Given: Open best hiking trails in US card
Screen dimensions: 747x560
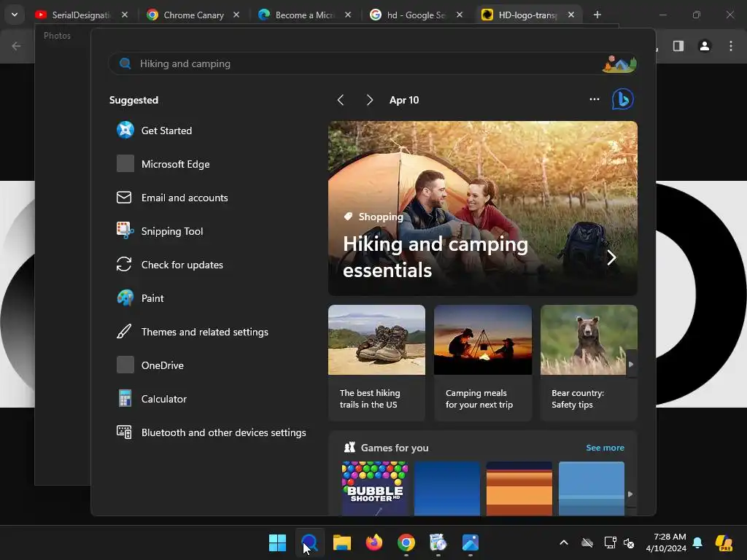Looking at the screenshot, I should pos(376,363).
